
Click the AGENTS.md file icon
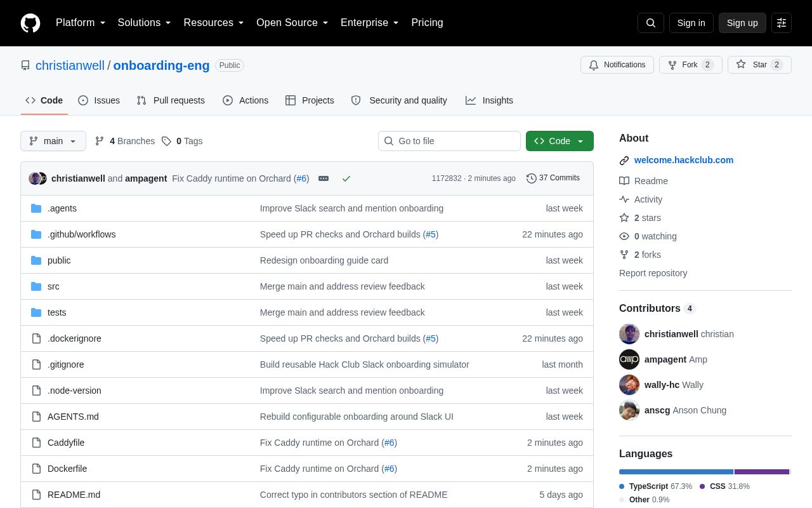36,417
